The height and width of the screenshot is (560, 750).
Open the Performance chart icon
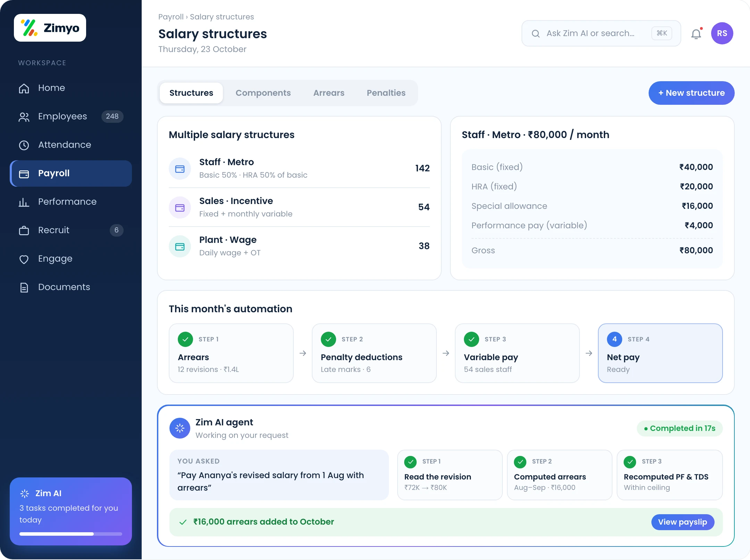click(24, 202)
